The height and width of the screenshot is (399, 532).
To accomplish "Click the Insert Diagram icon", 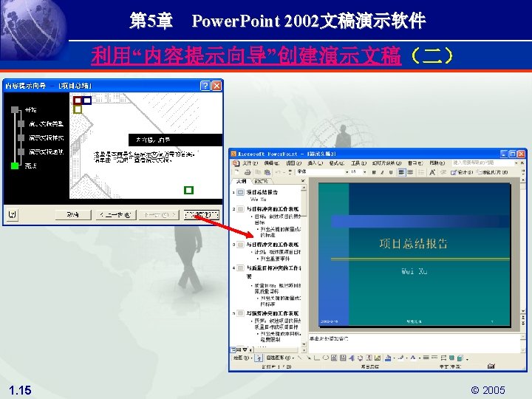I will pyautogui.click(x=361, y=358).
